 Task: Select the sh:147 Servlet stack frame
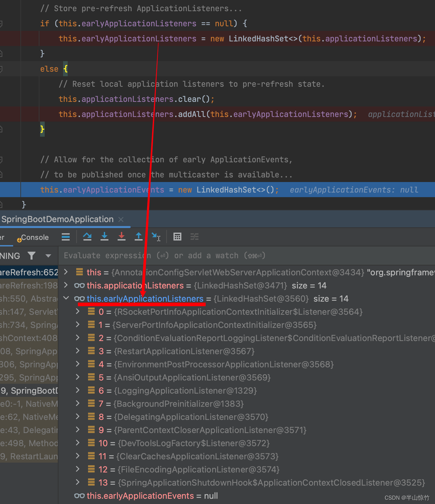tap(29, 312)
